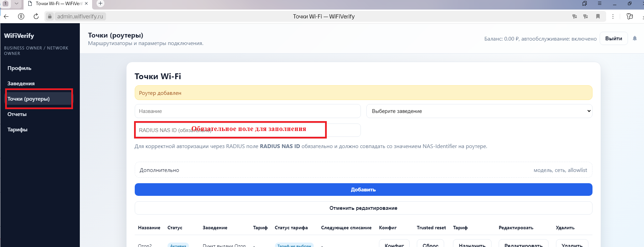This screenshot has height=247, width=644.
Task: Click the модель, сеть, allowlist hint text
Action: [x=560, y=170]
